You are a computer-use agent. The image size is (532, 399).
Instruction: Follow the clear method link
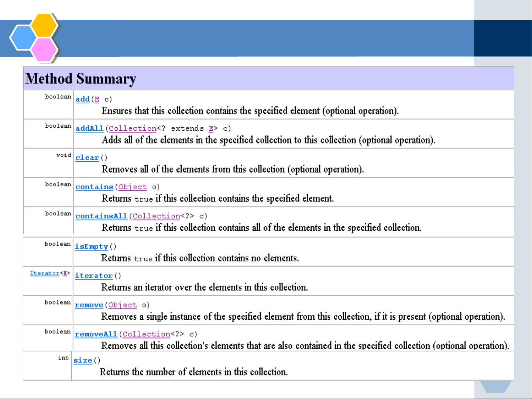coord(87,158)
